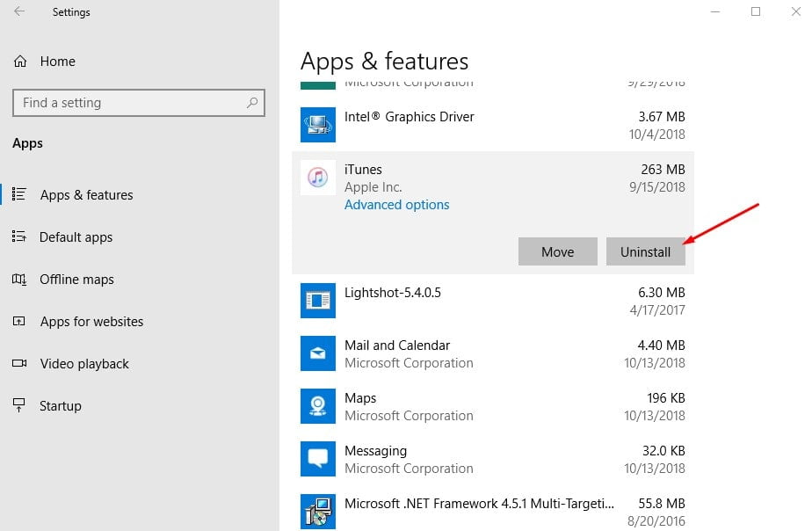The image size is (812, 531).
Task: Click the iTunes app icon
Action: tap(318, 178)
